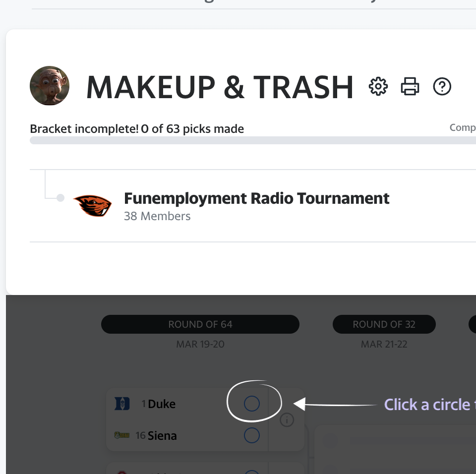Click the Siena team logo

[x=121, y=435]
